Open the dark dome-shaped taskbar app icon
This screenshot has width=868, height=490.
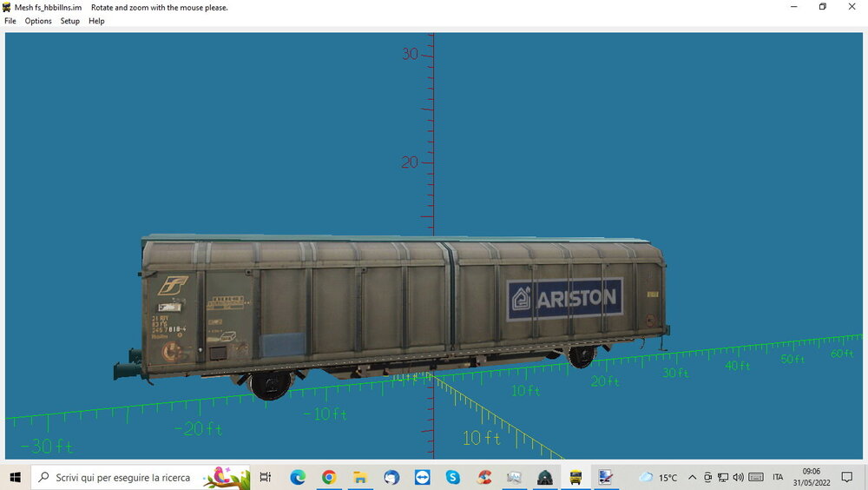(x=545, y=477)
